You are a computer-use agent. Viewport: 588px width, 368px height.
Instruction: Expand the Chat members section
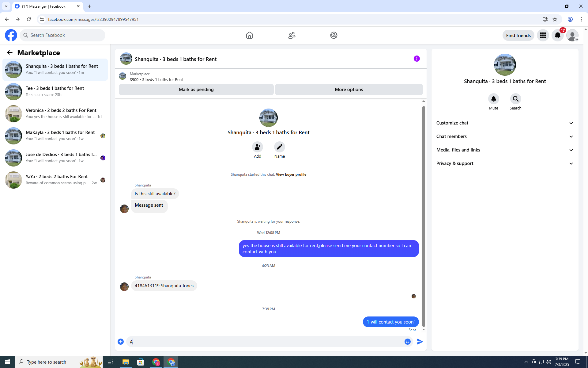coord(504,136)
